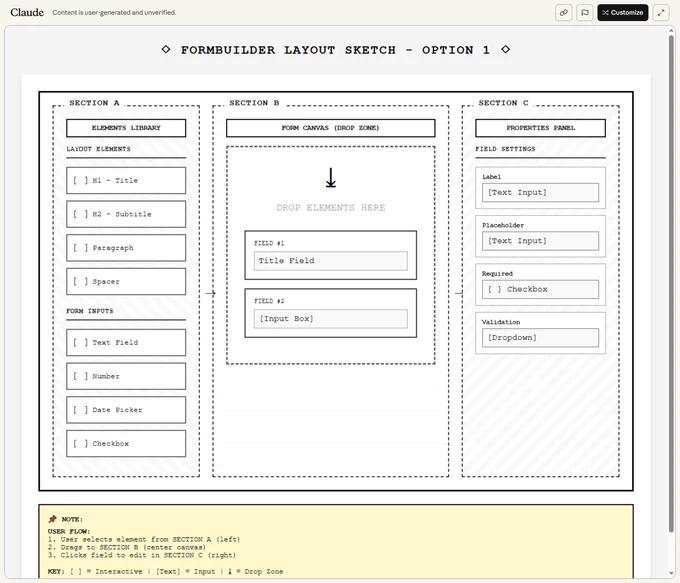
Task: Click the Properties Panel header
Action: [x=540, y=128]
